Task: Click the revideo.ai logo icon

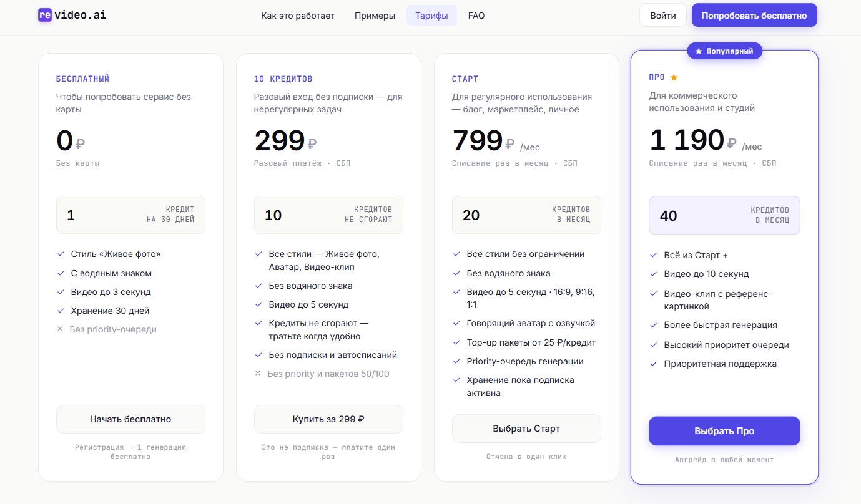Action: point(44,15)
